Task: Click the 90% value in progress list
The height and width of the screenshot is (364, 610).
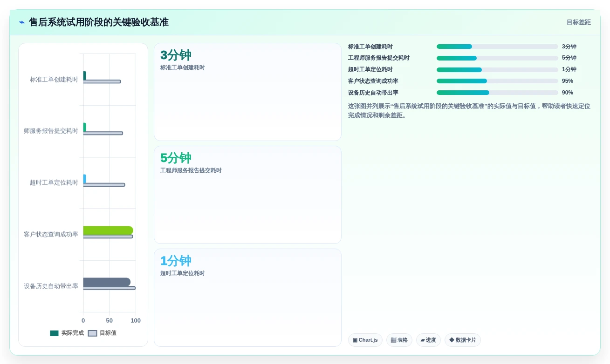Action: (568, 93)
